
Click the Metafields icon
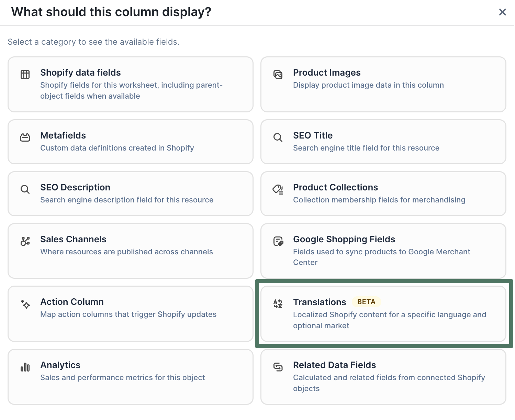pyautogui.click(x=25, y=137)
